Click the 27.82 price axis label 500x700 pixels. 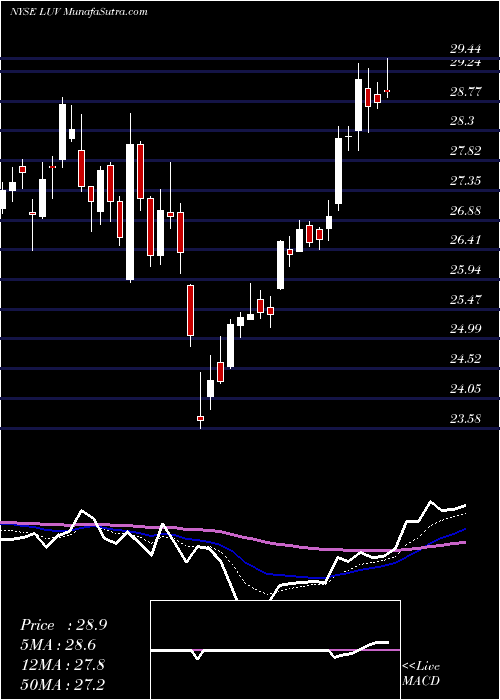pos(466,151)
